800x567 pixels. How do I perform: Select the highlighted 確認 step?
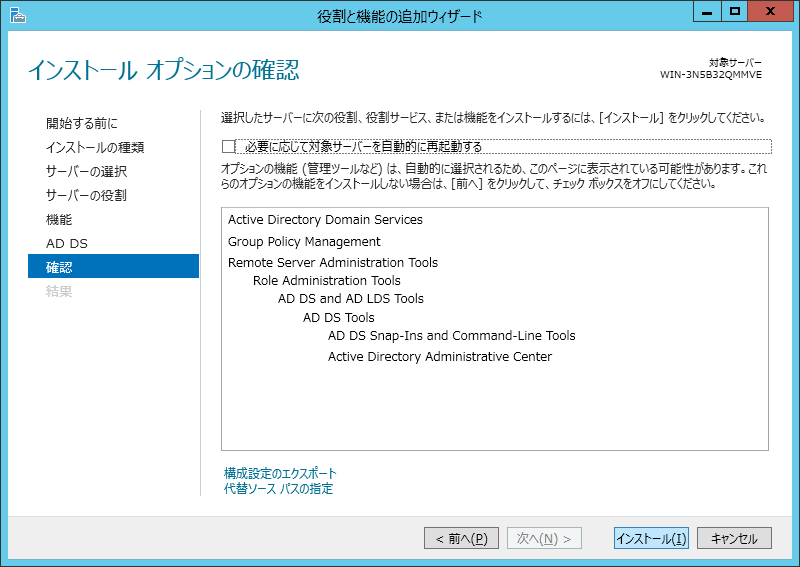click(113, 266)
